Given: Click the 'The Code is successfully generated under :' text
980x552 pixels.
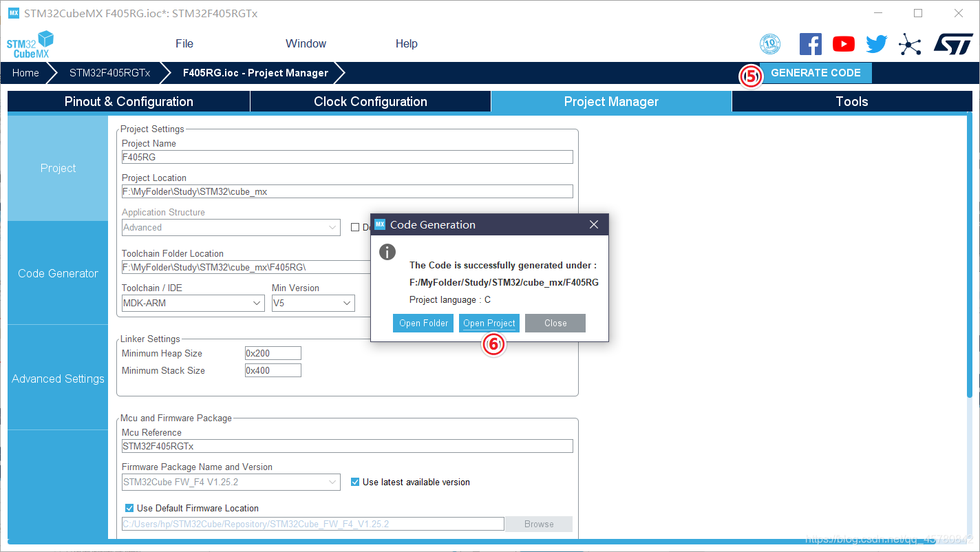Looking at the screenshot, I should coord(503,265).
